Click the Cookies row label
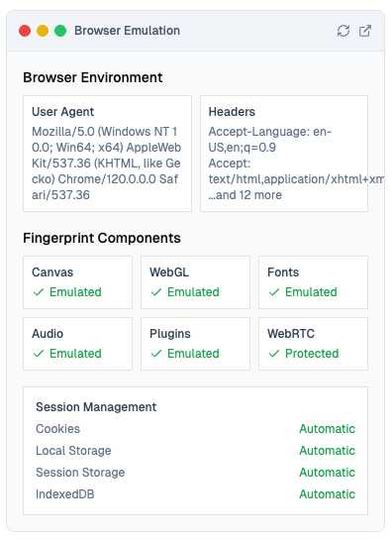The width and height of the screenshot is (392, 541). click(58, 429)
